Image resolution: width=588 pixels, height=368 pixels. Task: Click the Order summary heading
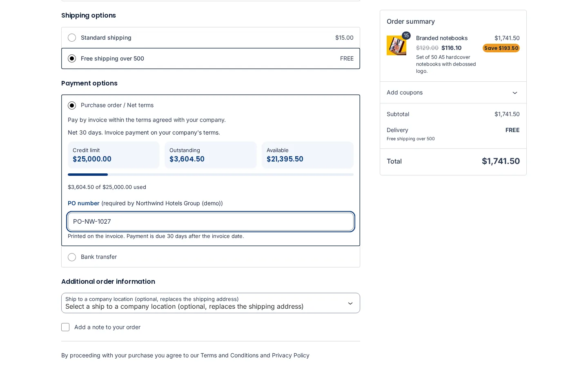[x=411, y=21]
